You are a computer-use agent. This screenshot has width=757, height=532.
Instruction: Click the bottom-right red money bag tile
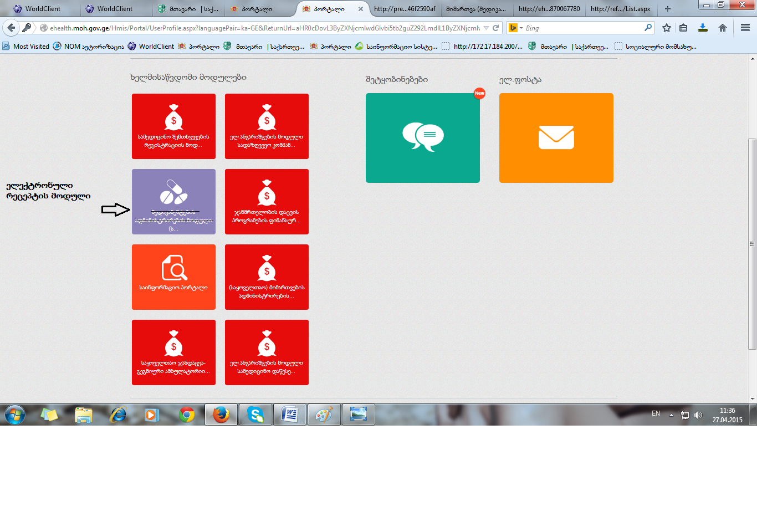tap(267, 352)
